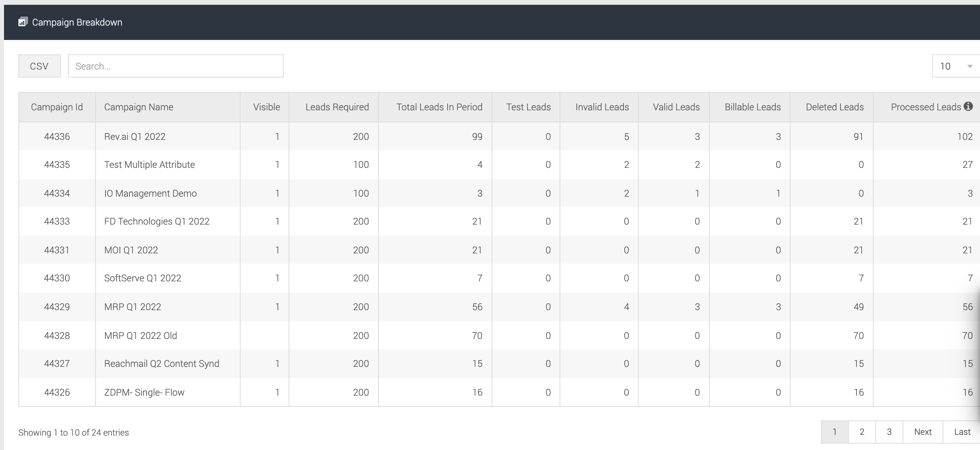Click the Deleted Leads value 91
980x450 pixels.
pos(858,137)
